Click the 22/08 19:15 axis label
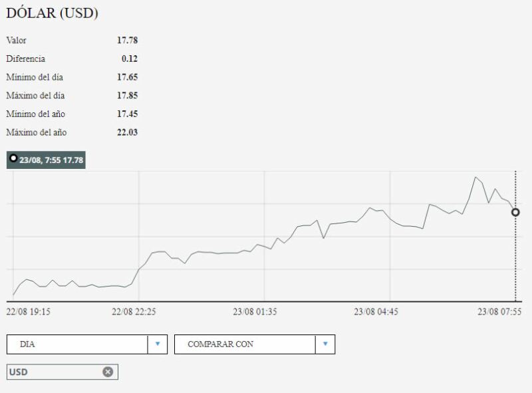532x393 pixels. tap(28, 311)
